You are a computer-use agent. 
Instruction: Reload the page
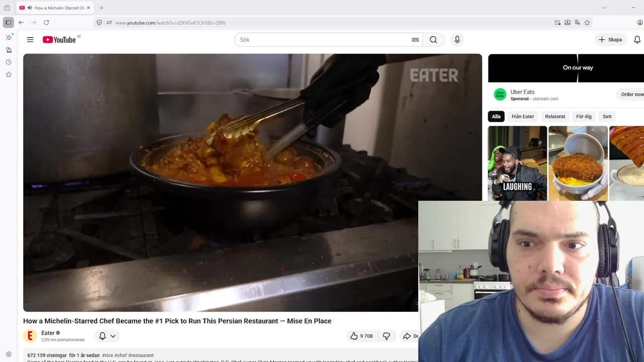point(46,23)
